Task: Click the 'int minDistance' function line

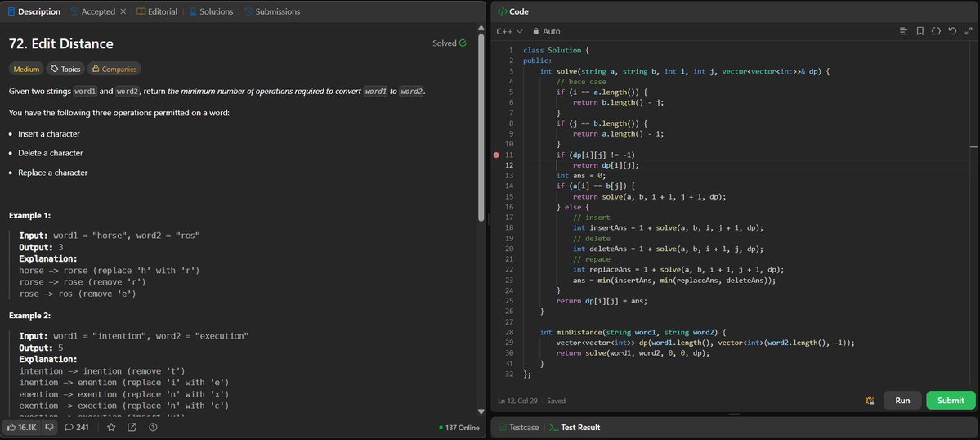Action: pyautogui.click(x=632, y=333)
